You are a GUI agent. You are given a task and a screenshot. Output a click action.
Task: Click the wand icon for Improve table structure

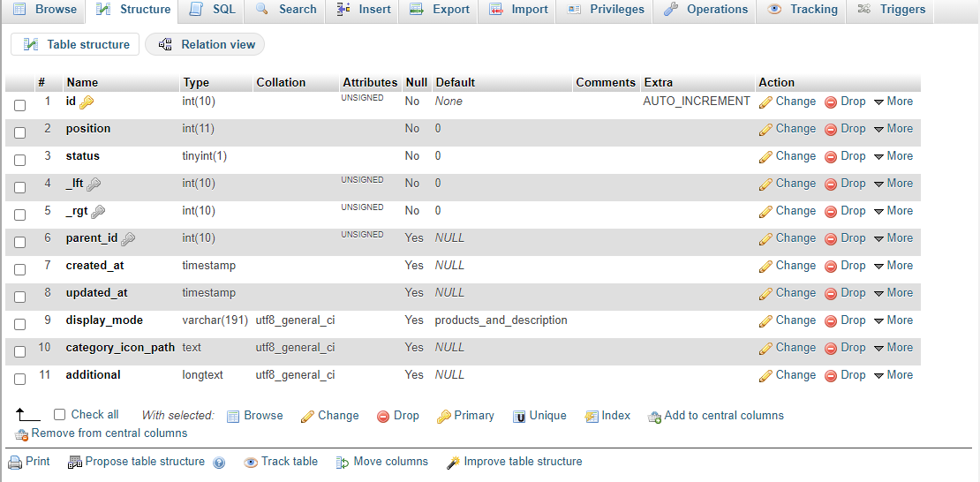coord(453,463)
